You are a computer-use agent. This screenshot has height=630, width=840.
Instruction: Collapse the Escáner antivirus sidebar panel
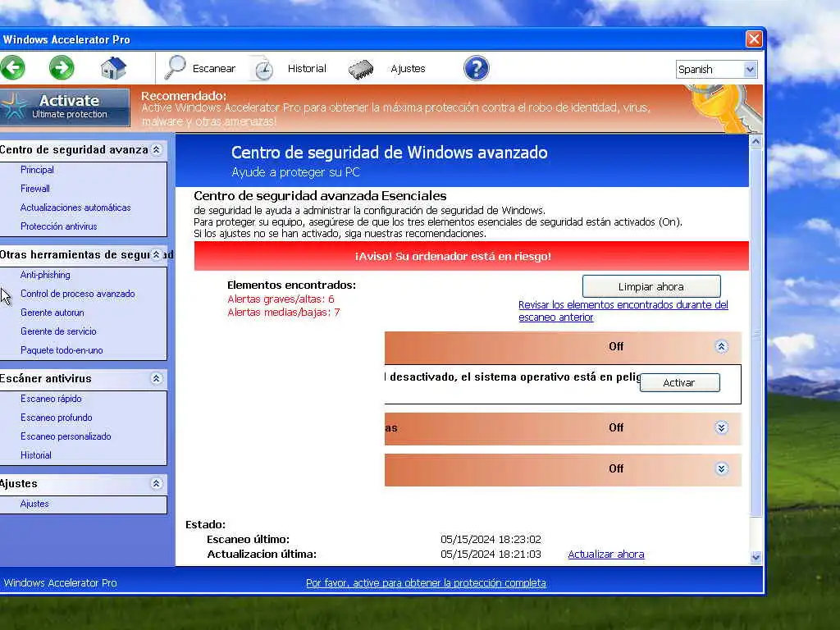156,379
